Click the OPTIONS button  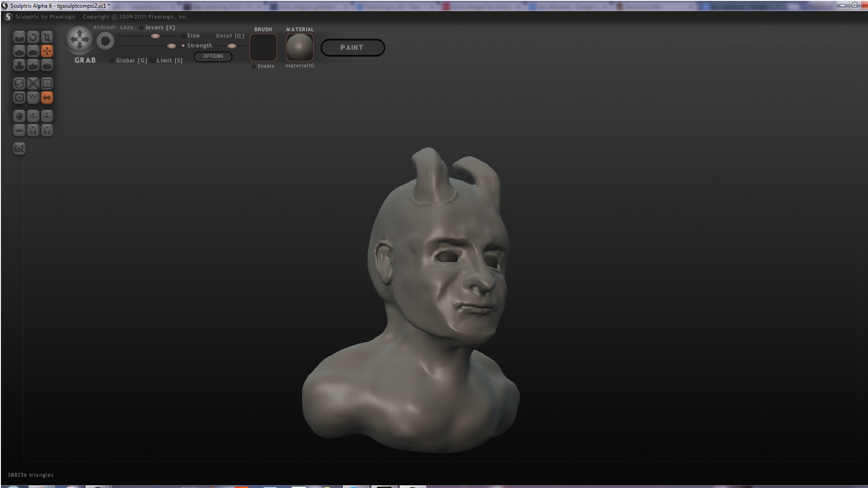[x=213, y=56]
